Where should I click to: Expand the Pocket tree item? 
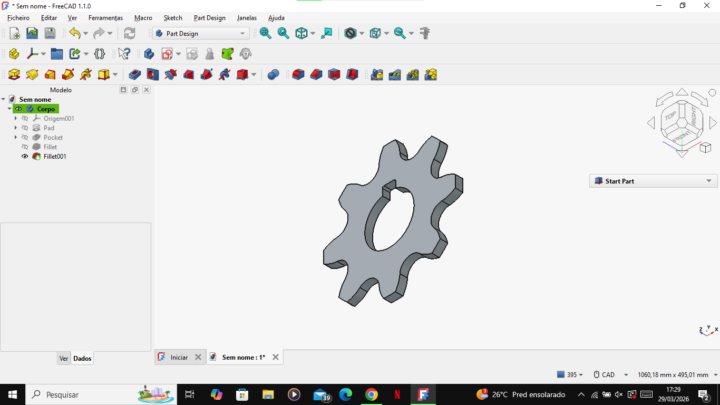[x=15, y=138]
